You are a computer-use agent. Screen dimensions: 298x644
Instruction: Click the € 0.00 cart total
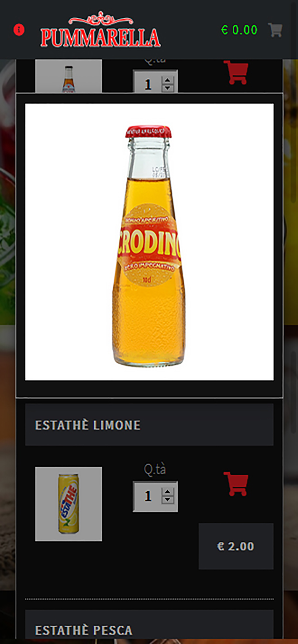click(x=239, y=30)
